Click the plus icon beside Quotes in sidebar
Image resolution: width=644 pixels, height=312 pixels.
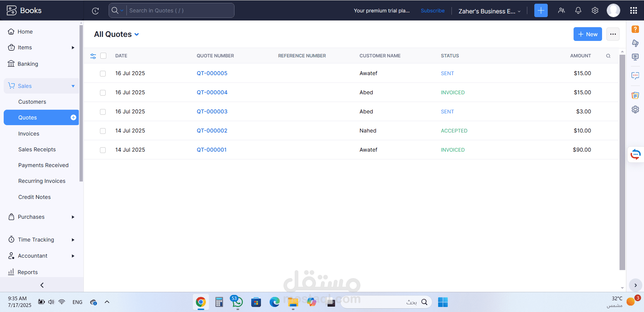[73, 117]
